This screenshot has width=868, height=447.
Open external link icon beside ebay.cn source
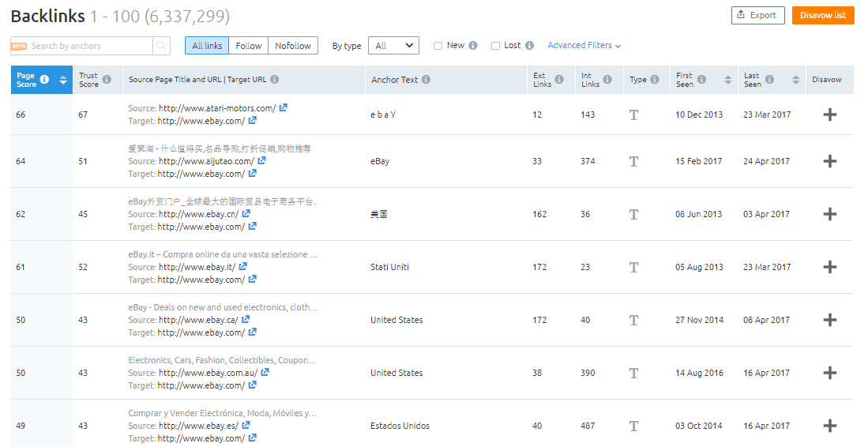246,213
